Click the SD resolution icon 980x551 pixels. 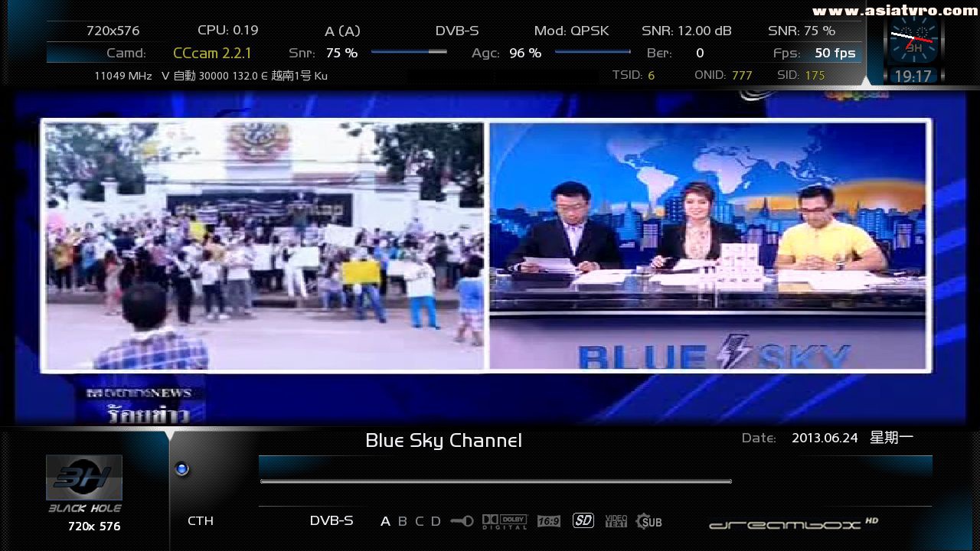coord(583,520)
